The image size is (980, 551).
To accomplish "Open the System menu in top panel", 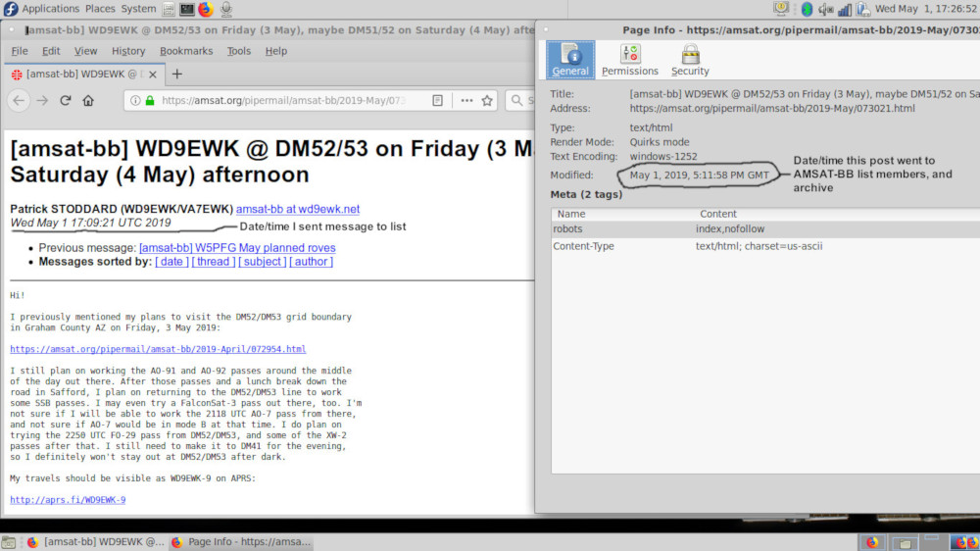I will click(x=139, y=9).
